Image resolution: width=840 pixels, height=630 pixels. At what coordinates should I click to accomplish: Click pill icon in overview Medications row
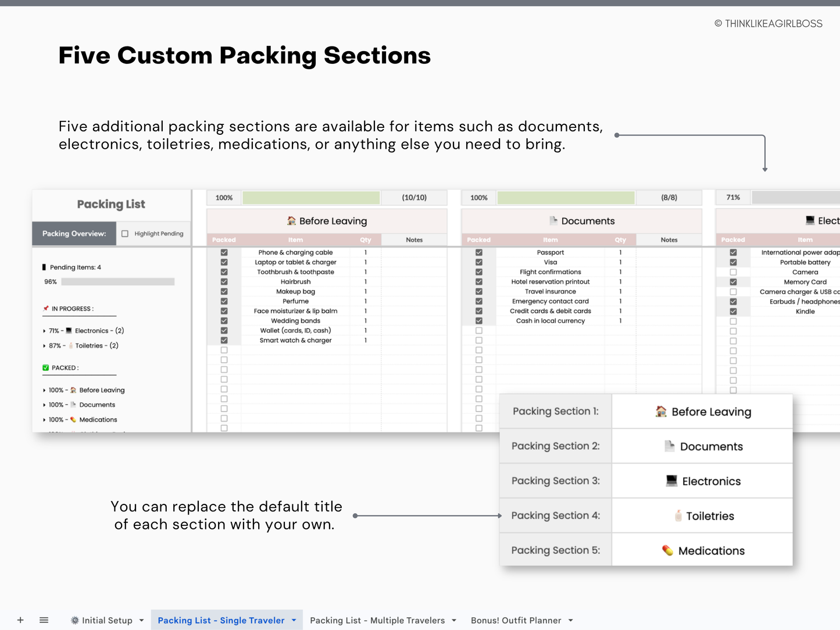pos(73,420)
